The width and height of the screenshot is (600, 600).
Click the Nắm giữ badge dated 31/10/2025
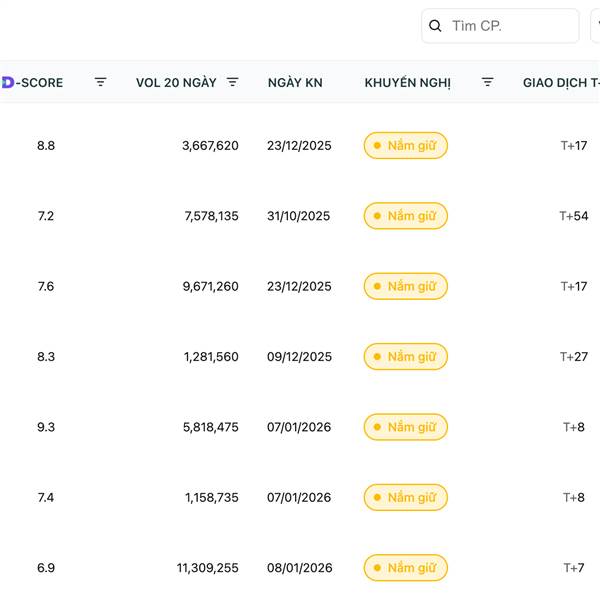(x=405, y=216)
